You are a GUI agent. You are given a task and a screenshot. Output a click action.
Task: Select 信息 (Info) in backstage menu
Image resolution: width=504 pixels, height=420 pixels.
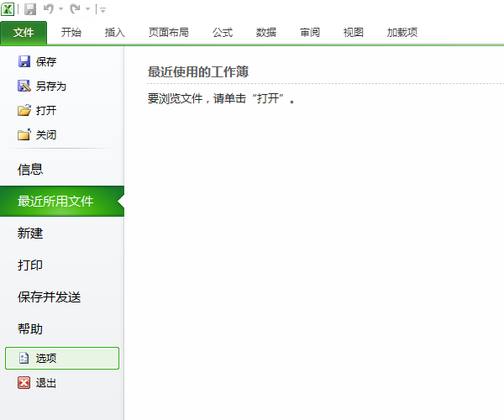pos(30,170)
